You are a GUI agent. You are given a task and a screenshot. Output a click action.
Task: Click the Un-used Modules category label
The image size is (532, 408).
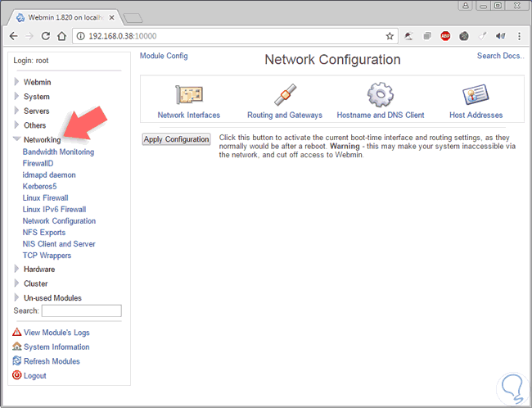[52, 298]
